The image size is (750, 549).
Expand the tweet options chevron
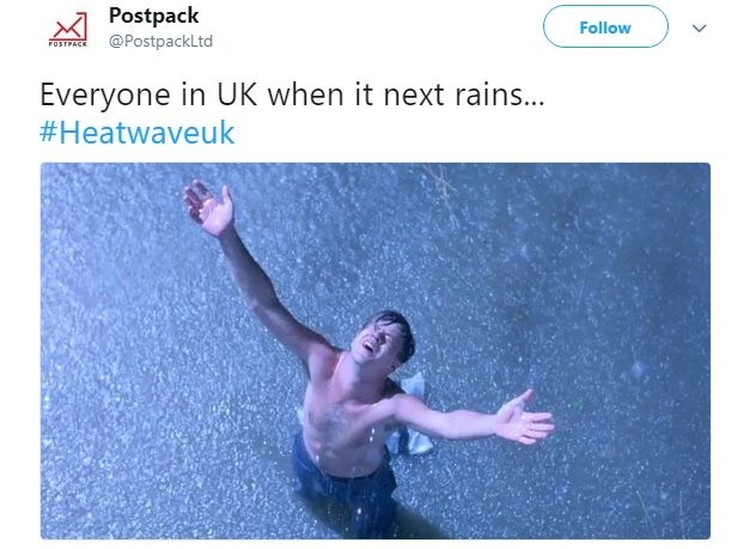click(699, 28)
